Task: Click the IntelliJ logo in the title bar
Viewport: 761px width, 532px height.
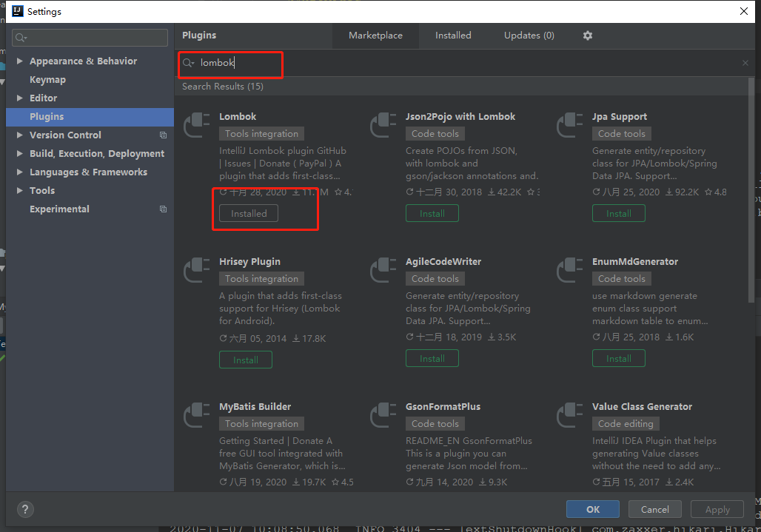Action: click(18, 11)
